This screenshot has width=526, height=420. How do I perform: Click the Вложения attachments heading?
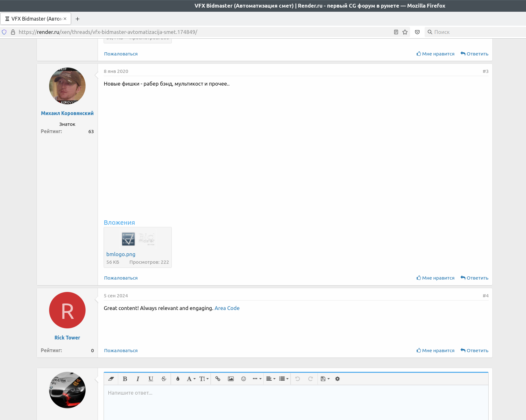point(119,223)
